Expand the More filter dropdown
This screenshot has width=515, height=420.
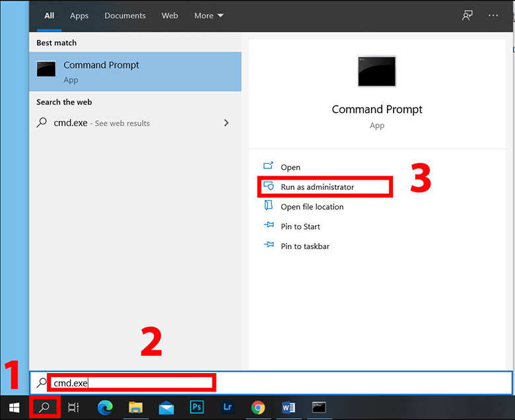tap(209, 16)
